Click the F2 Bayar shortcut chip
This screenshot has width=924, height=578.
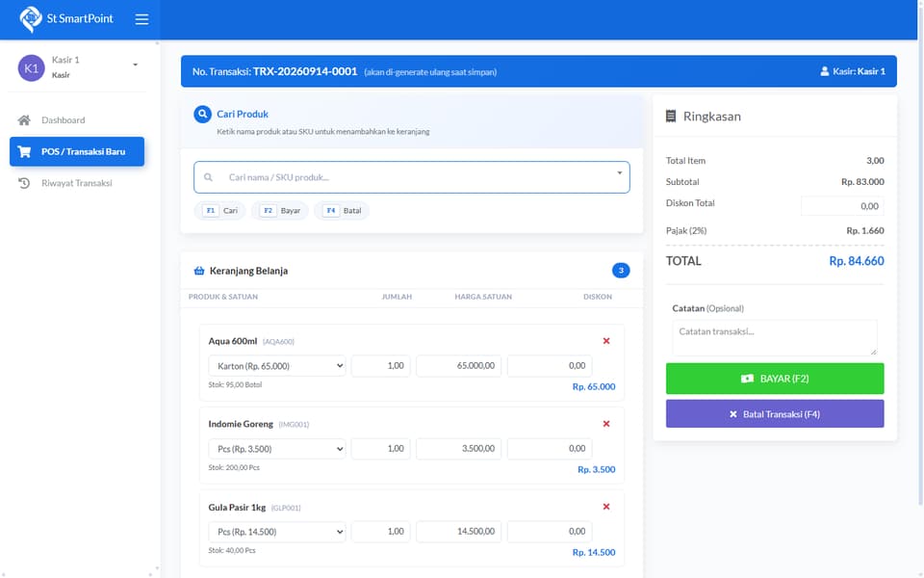point(280,211)
